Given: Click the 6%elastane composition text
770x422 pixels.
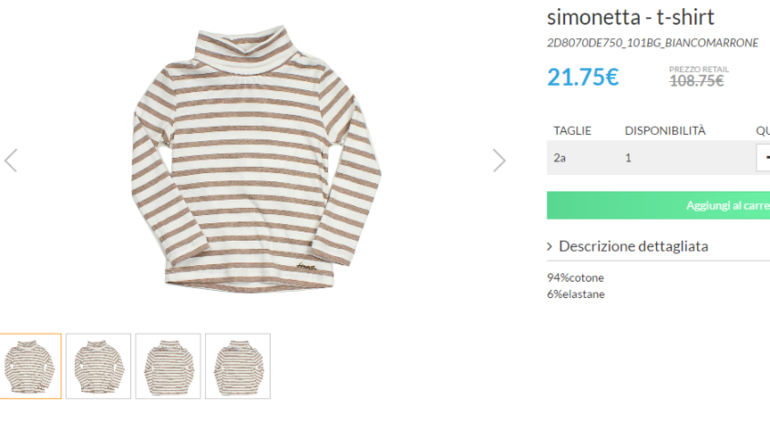Looking at the screenshot, I should (x=575, y=294).
